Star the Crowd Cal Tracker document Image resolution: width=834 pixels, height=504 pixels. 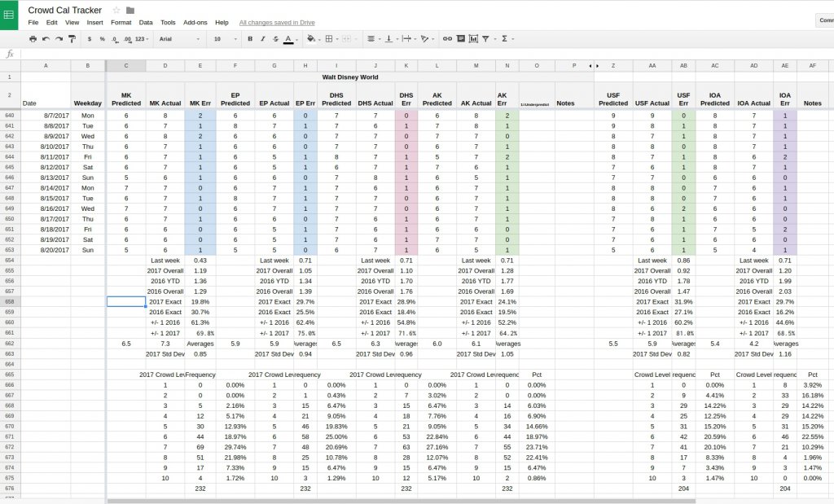click(x=116, y=10)
